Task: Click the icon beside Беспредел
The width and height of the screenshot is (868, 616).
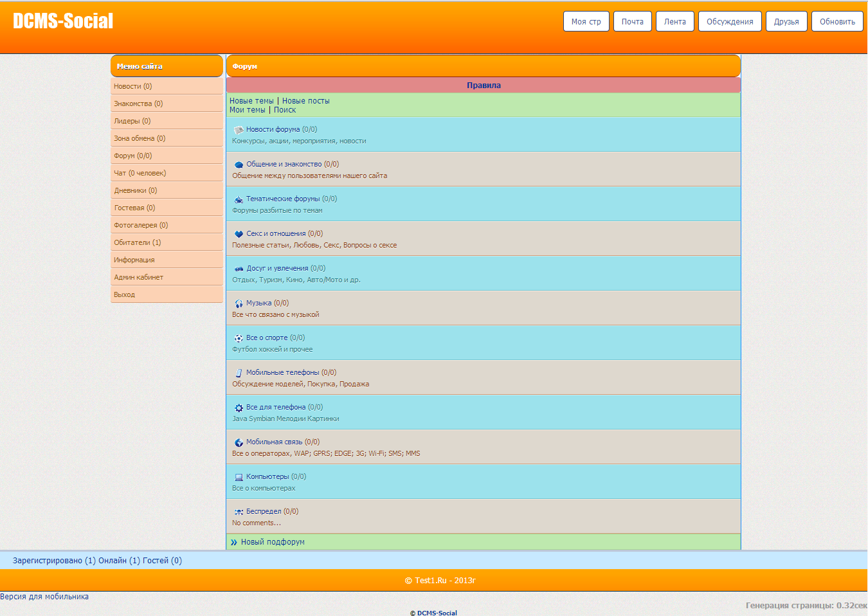Action: pos(239,512)
